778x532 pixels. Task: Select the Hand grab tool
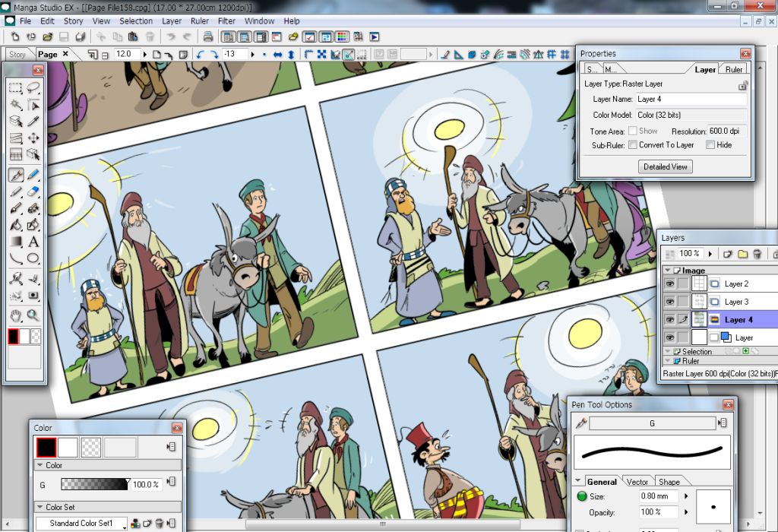[x=16, y=315]
